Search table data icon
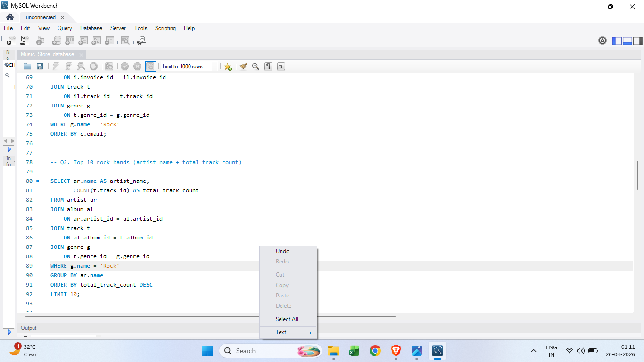This screenshot has height=362, width=644. (x=125, y=41)
